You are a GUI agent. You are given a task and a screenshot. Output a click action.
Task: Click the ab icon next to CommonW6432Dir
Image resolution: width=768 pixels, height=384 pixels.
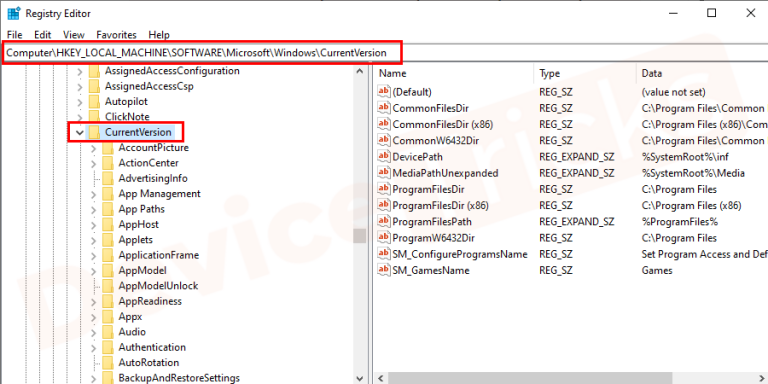click(384, 141)
